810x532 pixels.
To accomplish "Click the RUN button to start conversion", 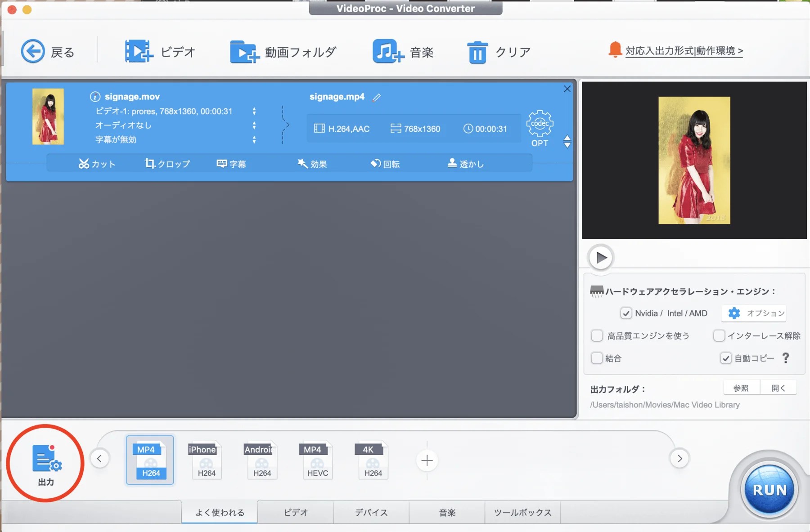I will (769, 490).
